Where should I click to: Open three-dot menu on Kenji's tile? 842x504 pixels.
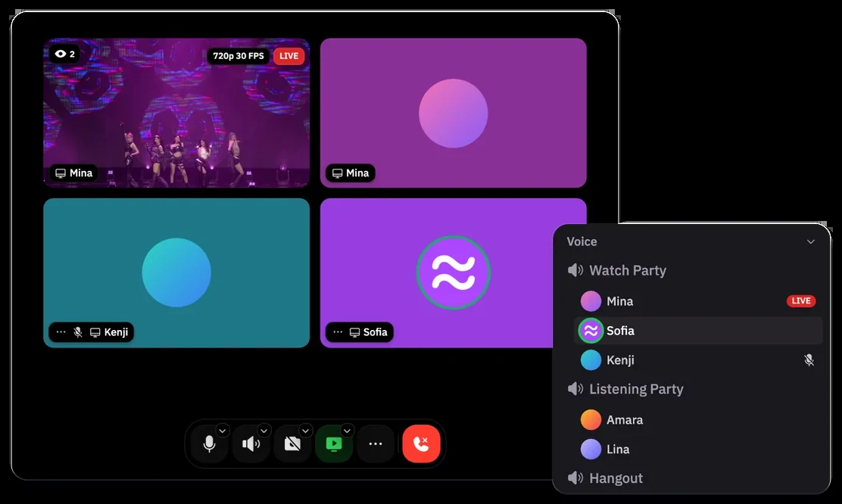61,332
